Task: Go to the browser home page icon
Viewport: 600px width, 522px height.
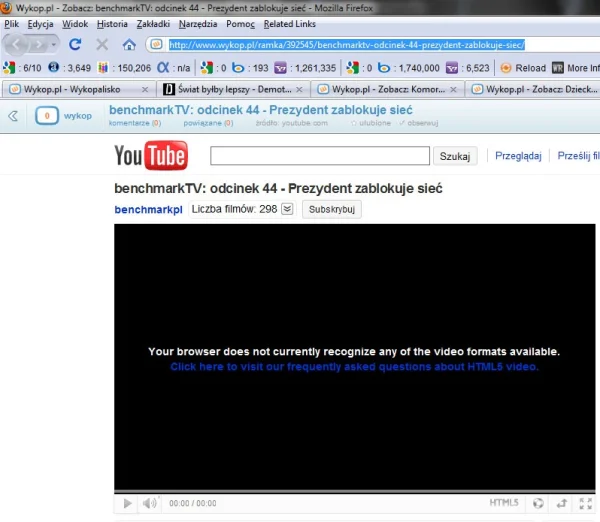Action: [x=129, y=45]
